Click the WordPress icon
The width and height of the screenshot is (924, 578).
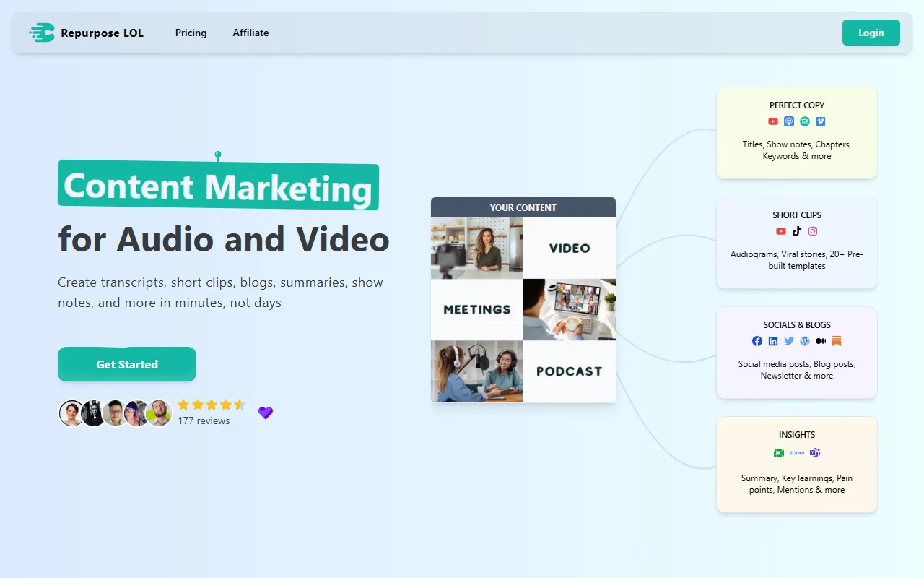click(805, 342)
